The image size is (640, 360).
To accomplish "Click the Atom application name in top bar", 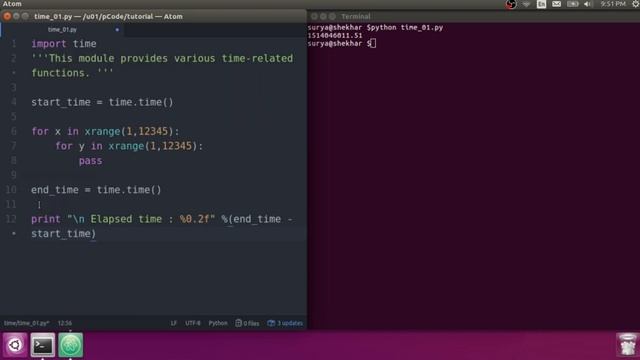I will (x=12, y=4).
